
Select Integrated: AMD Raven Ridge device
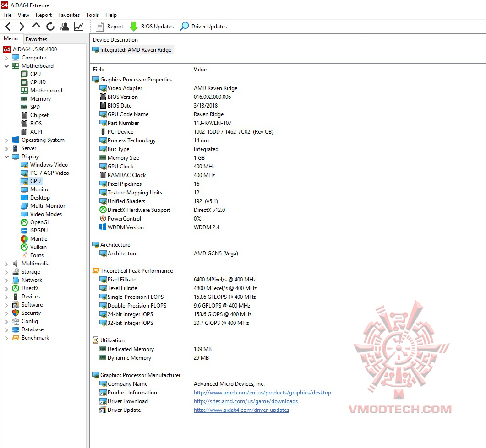tap(133, 50)
